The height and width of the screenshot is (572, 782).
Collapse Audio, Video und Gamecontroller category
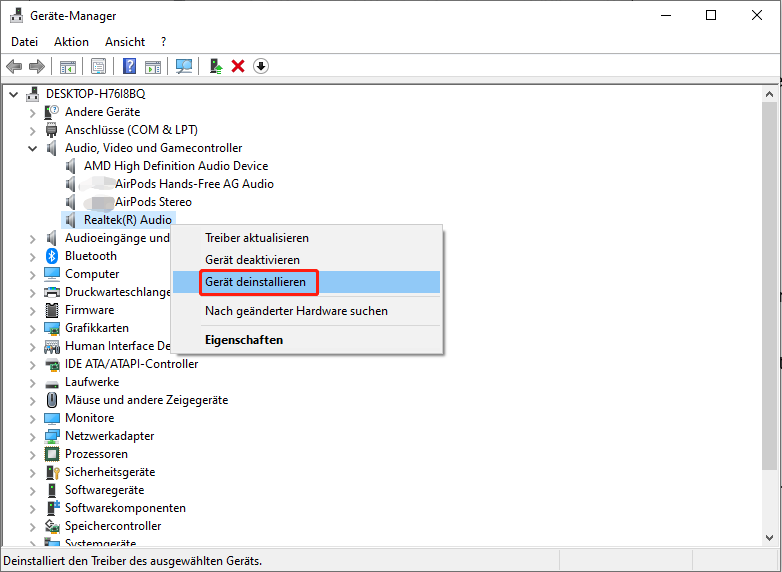[x=32, y=148]
